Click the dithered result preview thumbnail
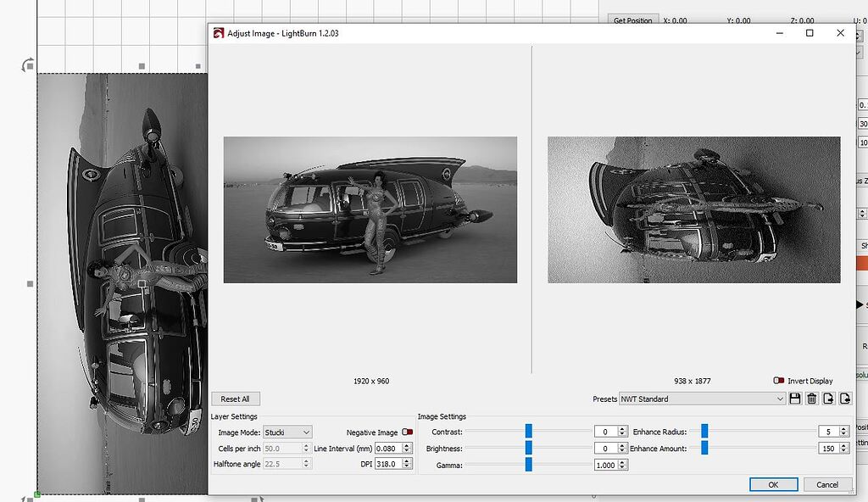The height and width of the screenshot is (502, 868). [694, 210]
